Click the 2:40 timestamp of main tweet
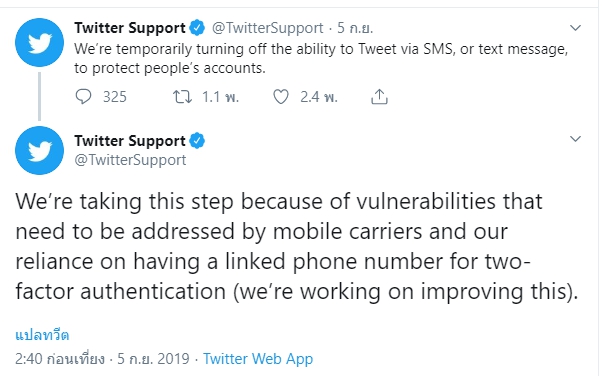Screen dimensions: 603x376 60,359
